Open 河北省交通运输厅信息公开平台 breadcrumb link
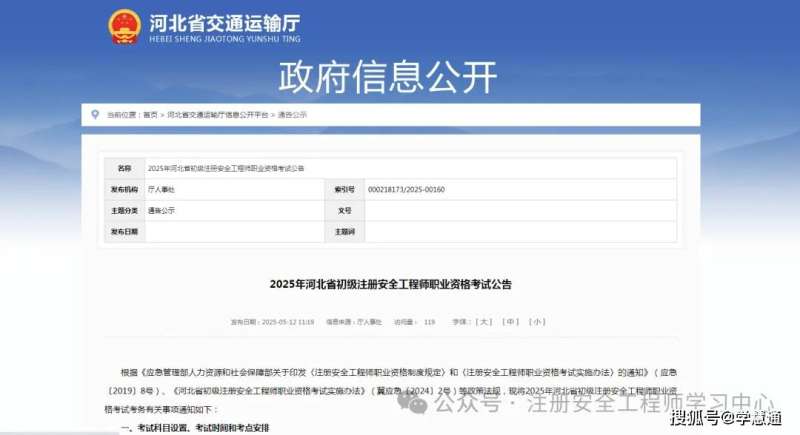 pyautogui.click(x=218, y=115)
